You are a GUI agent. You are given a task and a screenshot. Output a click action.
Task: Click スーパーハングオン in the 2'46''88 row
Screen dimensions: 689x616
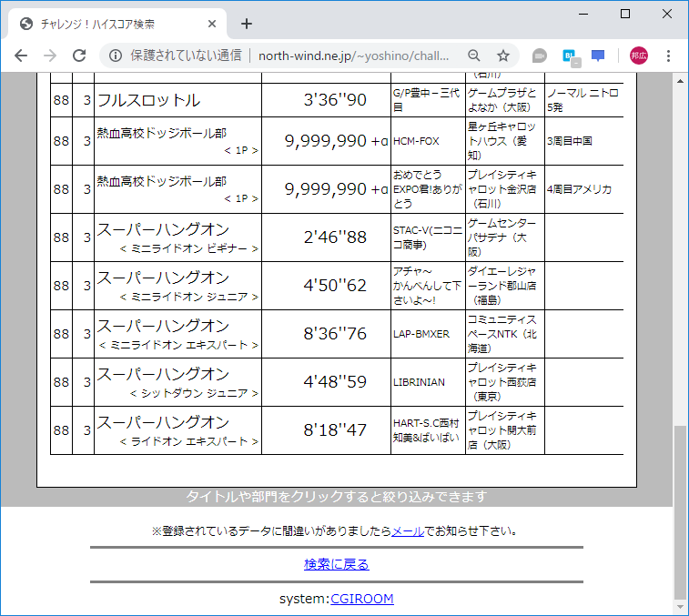[163, 229]
